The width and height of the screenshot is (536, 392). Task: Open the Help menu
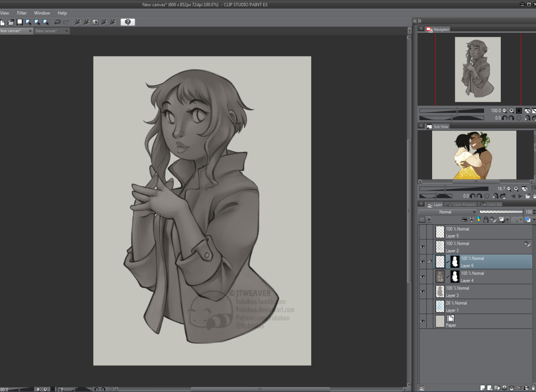pos(62,13)
